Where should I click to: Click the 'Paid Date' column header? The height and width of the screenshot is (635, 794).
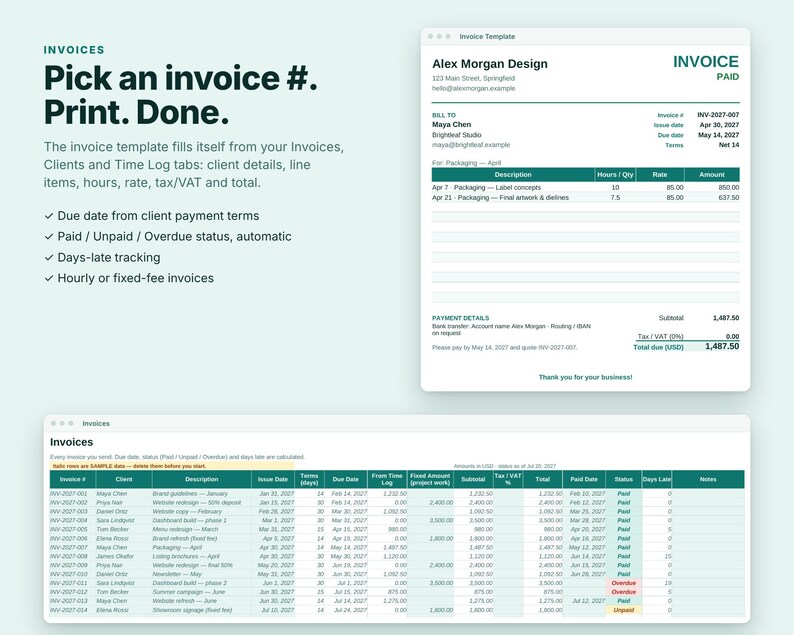pos(584,479)
